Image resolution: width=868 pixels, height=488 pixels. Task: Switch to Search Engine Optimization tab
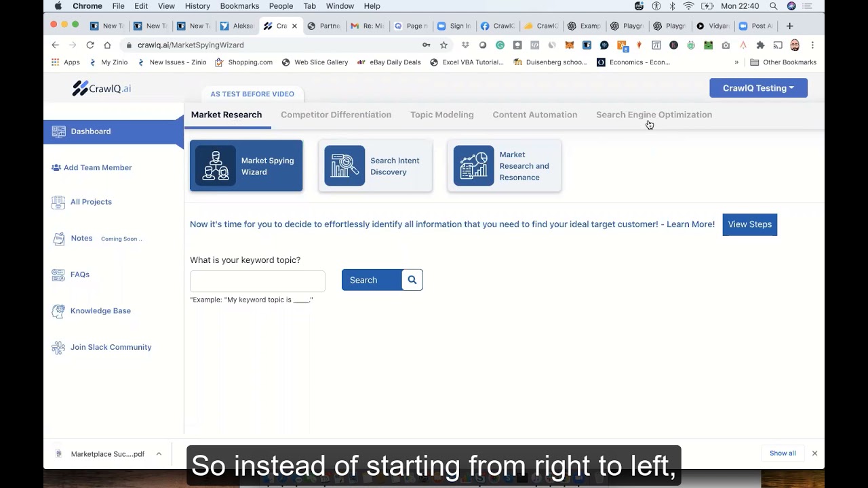click(x=654, y=115)
